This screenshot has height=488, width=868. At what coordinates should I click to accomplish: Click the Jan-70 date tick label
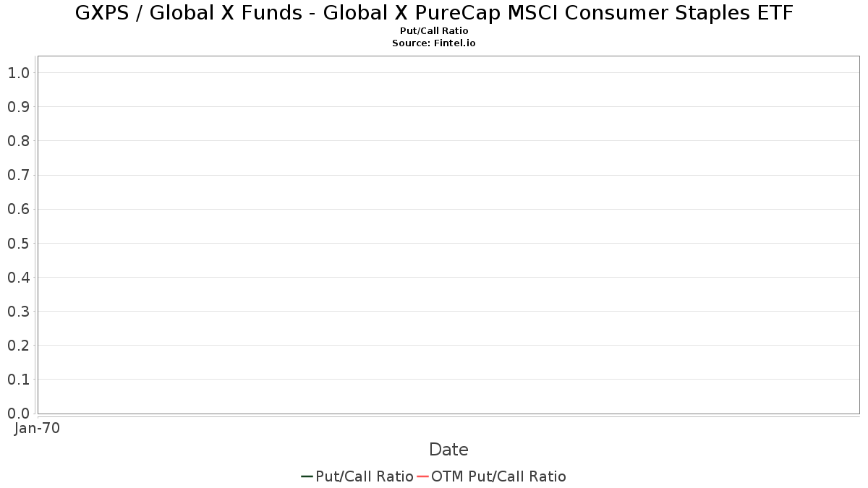coord(37,428)
